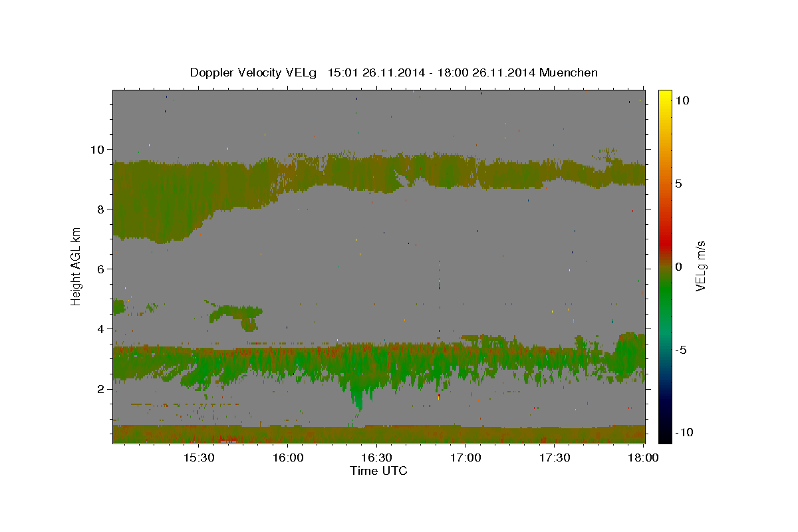The height and width of the screenshot is (532, 798).
Task: Click the colorbar value label 5
Action: click(678, 184)
